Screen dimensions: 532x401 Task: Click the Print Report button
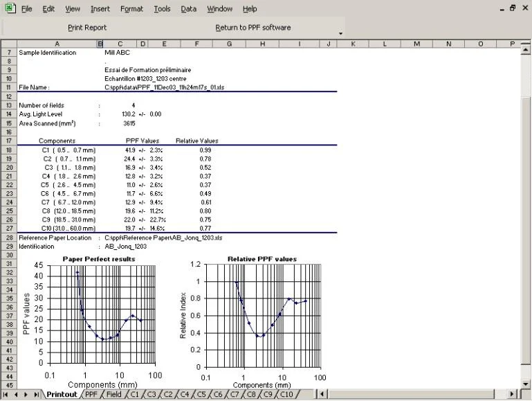87,28
